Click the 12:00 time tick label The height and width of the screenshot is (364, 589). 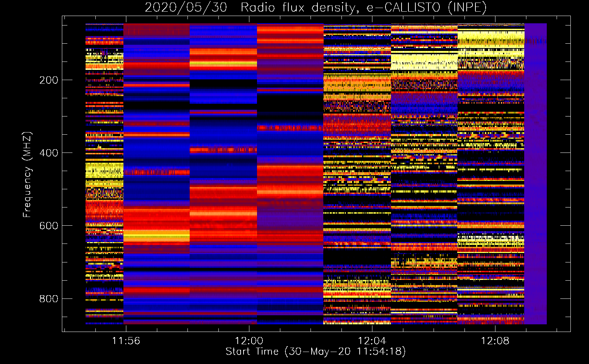(x=249, y=341)
